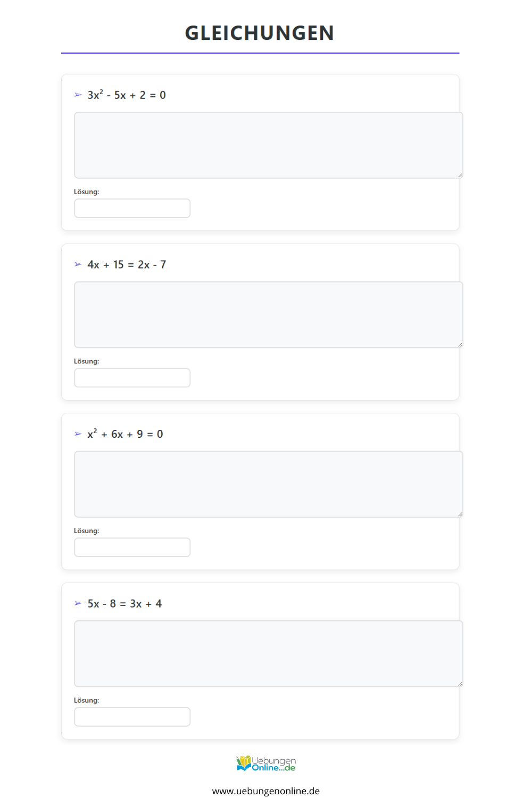The image size is (532, 798).
Task: Click the arrow icon beside 4x + 15 = 2x - 7
Action: tap(78, 264)
